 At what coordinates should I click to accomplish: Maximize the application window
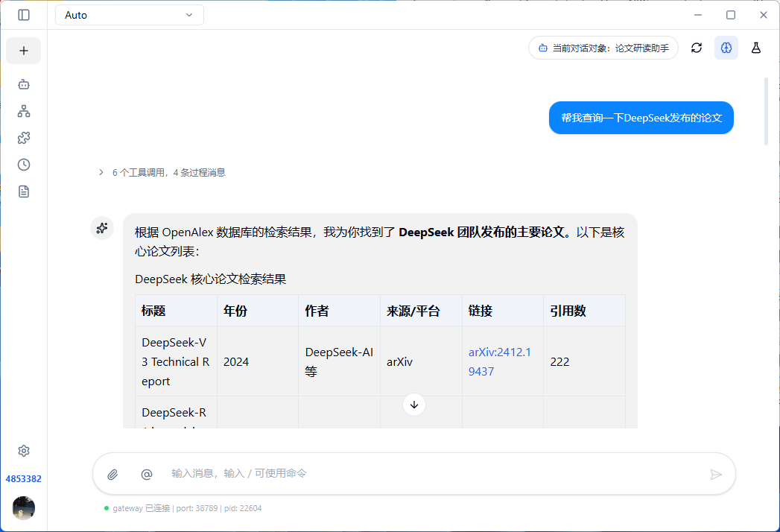coord(731,15)
